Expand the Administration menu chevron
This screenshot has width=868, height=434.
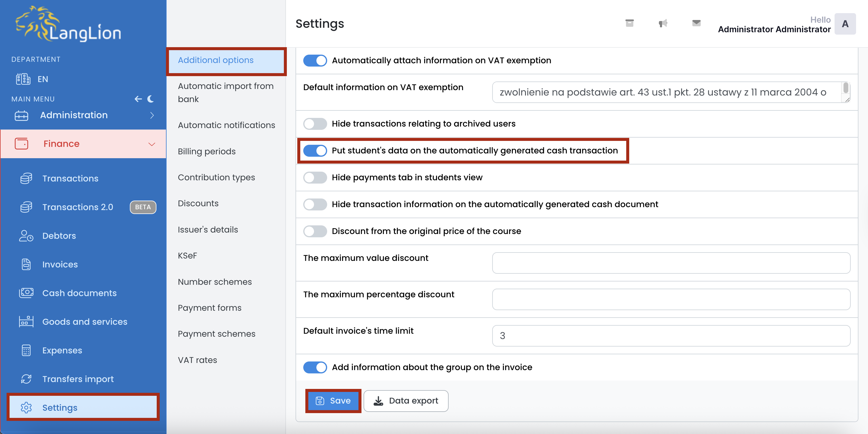[x=152, y=115]
